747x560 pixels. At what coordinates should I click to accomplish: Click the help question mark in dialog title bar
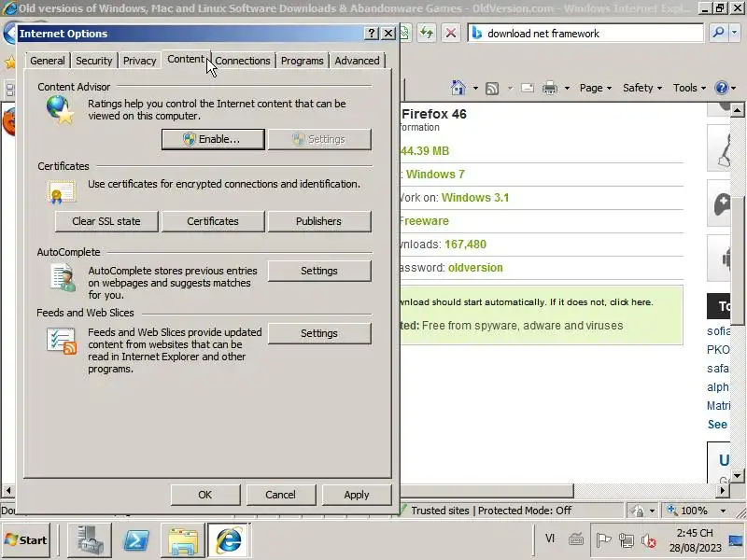click(371, 34)
